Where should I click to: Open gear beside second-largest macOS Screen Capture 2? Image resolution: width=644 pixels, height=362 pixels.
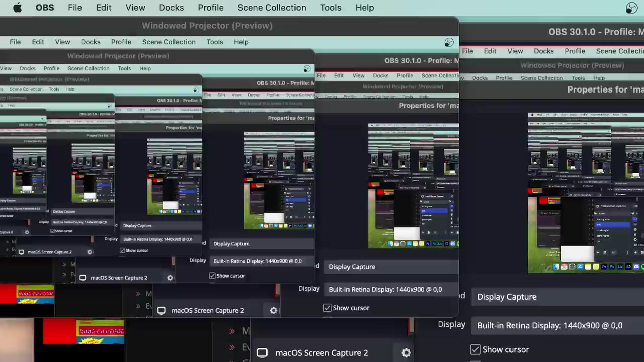pyautogui.click(x=274, y=310)
